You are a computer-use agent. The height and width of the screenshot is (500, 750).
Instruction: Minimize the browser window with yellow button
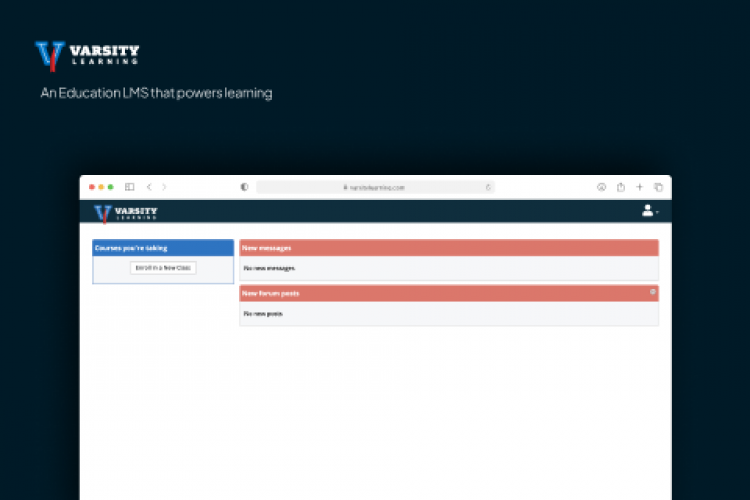tap(101, 187)
